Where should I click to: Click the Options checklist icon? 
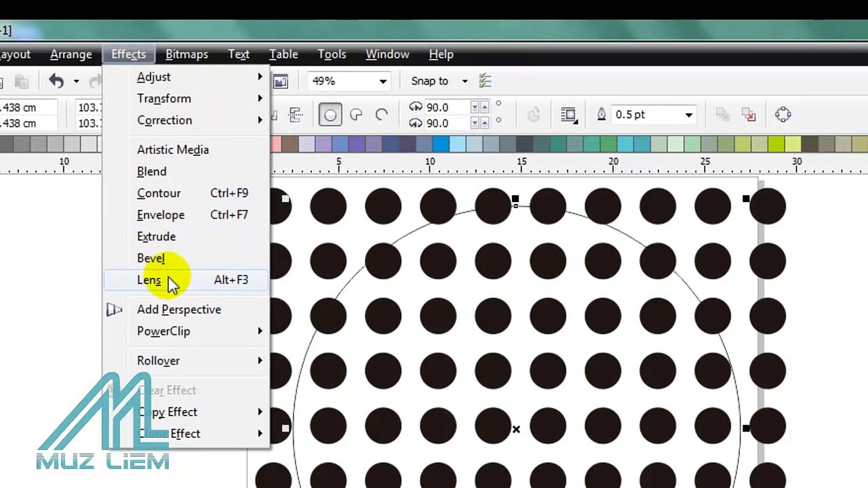[485, 81]
